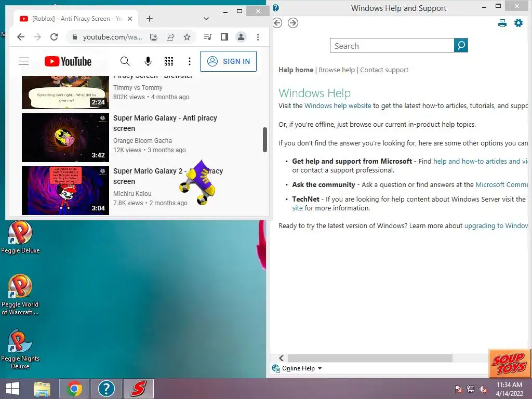
Task: Toggle Chrome side panel
Action: coord(224,37)
